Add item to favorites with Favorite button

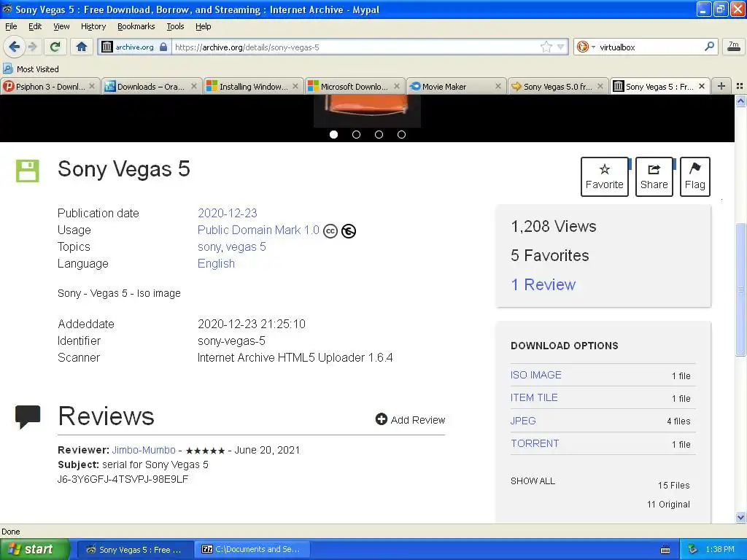(x=605, y=176)
